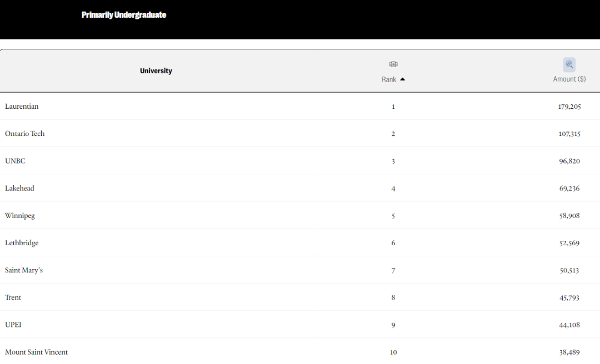Click Laurentian's amount 179,205
The height and width of the screenshot is (364, 600).
(x=569, y=107)
